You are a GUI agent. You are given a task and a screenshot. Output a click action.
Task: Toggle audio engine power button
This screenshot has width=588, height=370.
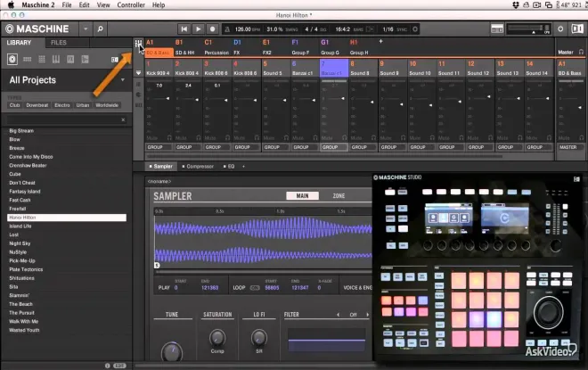pos(560,29)
